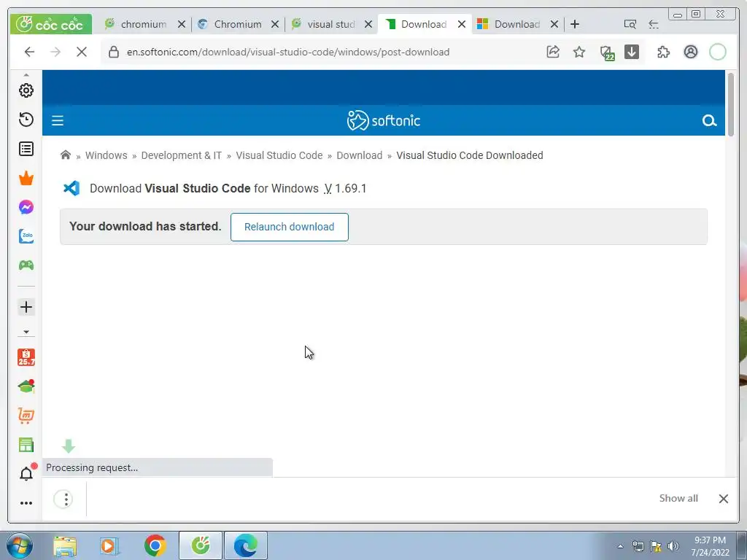This screenshot has width=747, height=560.
Task: Show all downloads
Action: [x=678, y=498]
